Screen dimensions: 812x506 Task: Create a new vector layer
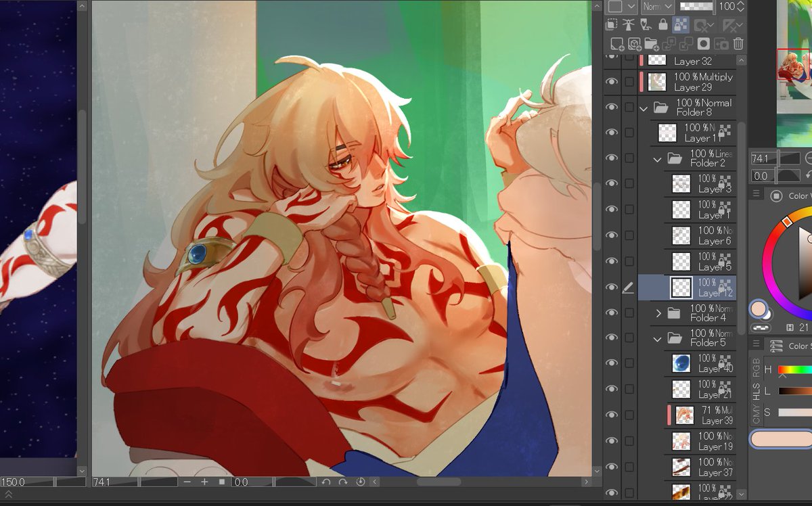point(635,44)
